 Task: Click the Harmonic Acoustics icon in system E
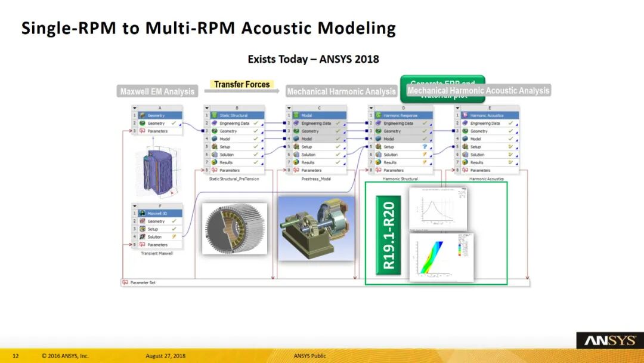click(x=465, y=115)
